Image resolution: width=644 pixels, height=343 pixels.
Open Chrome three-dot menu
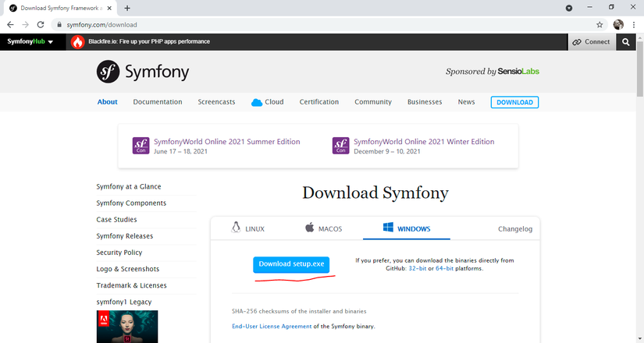pyautogui.click(x=634, y=25)
